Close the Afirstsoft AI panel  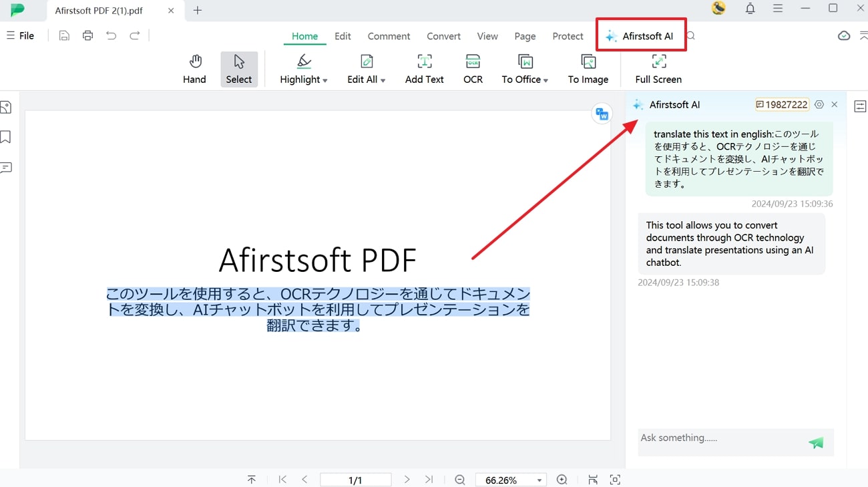pyautogui.click(x=835, y=104)
